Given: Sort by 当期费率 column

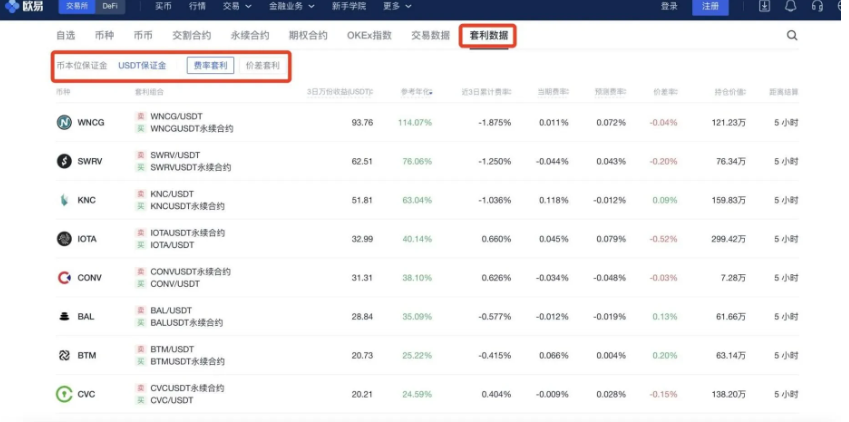Looking at the screenshot, I should pos(553,92).
